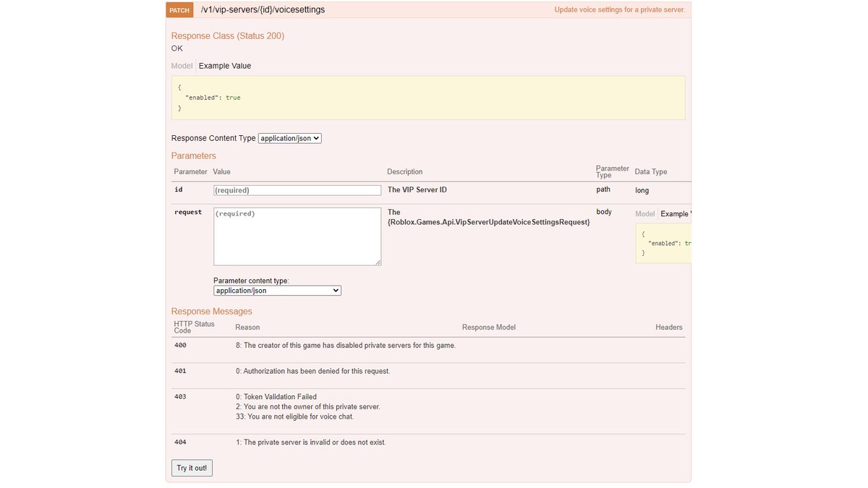This screenshot has height=488, width=868.
Task: Click the 'Response Content Type' label
Action: click(213, 138)
